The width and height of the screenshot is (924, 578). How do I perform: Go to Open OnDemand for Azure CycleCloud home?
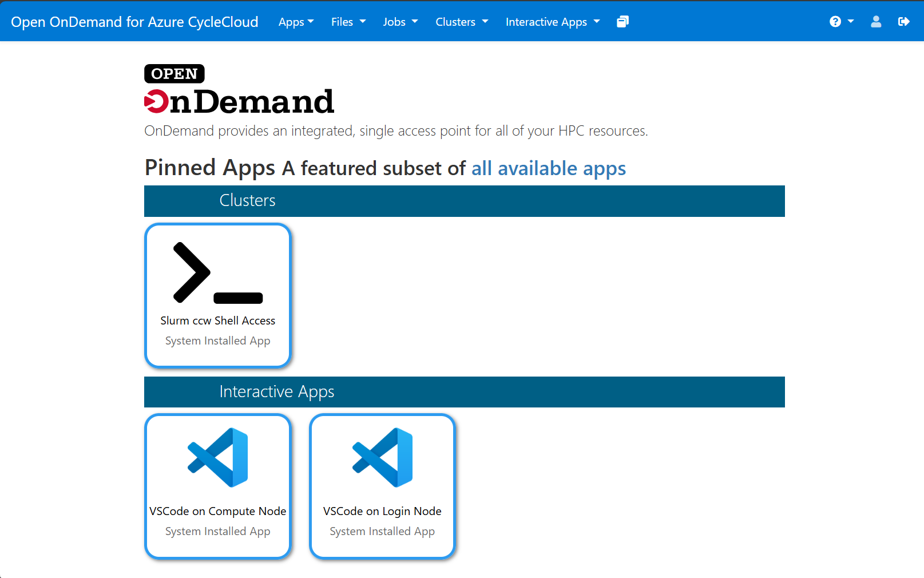(134, 22)
